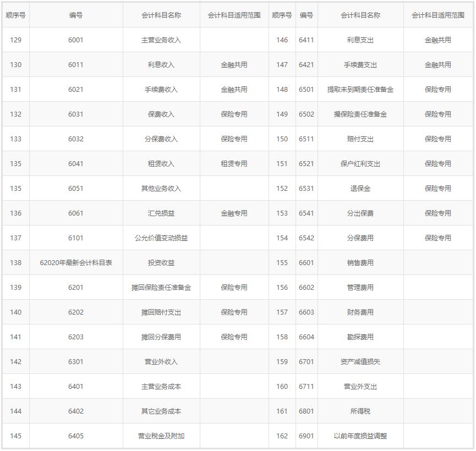Select code cell 6502
The image size is (476, 451).
click(x=307, y=114)
